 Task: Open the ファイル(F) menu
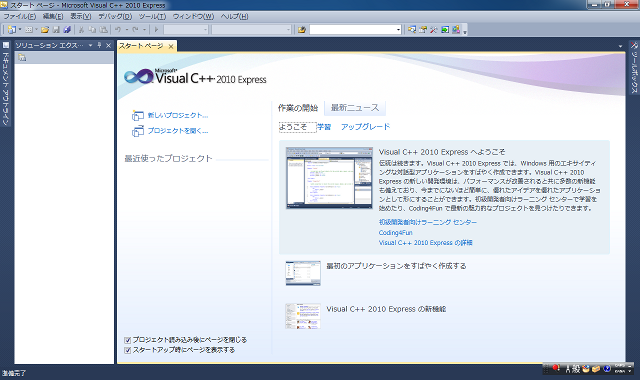point(20,16)
